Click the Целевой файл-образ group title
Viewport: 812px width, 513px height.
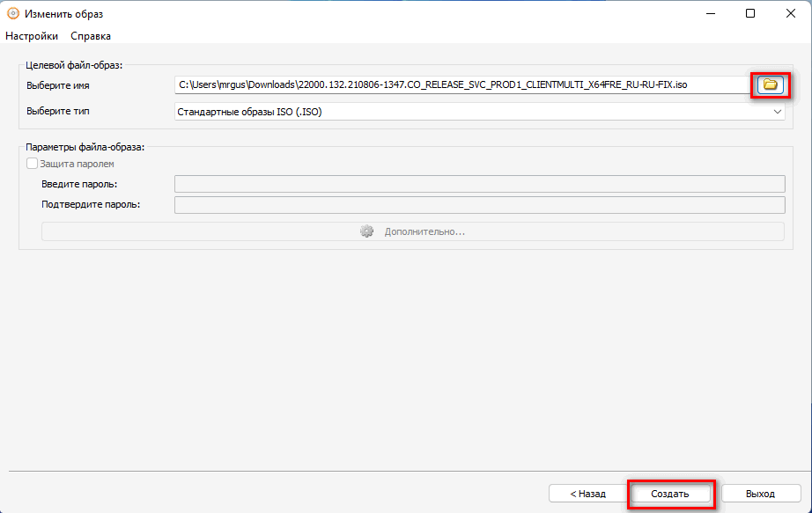click(74, 65)
